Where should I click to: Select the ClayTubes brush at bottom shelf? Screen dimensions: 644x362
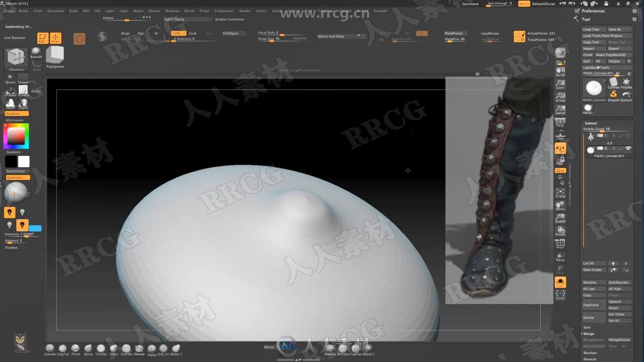62,349
